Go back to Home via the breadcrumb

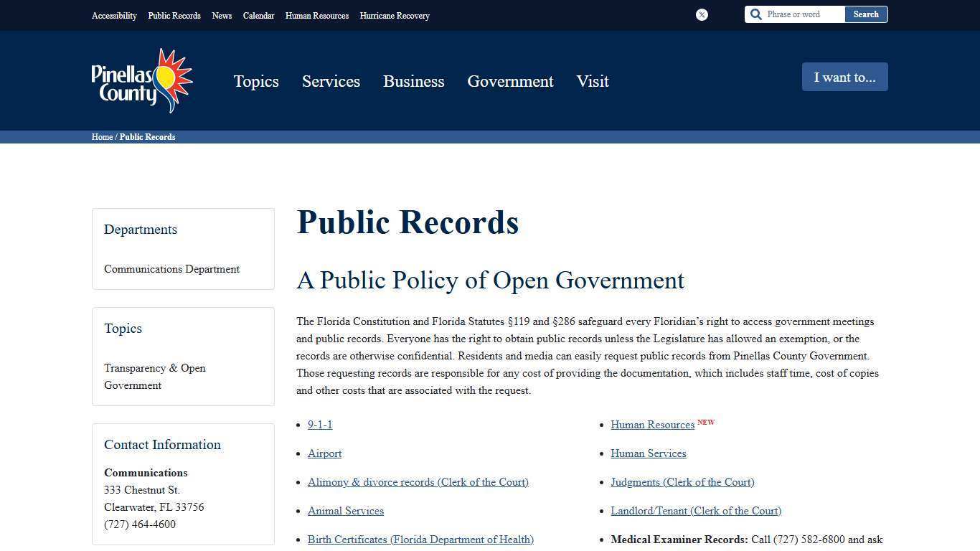tap(102, 137)
